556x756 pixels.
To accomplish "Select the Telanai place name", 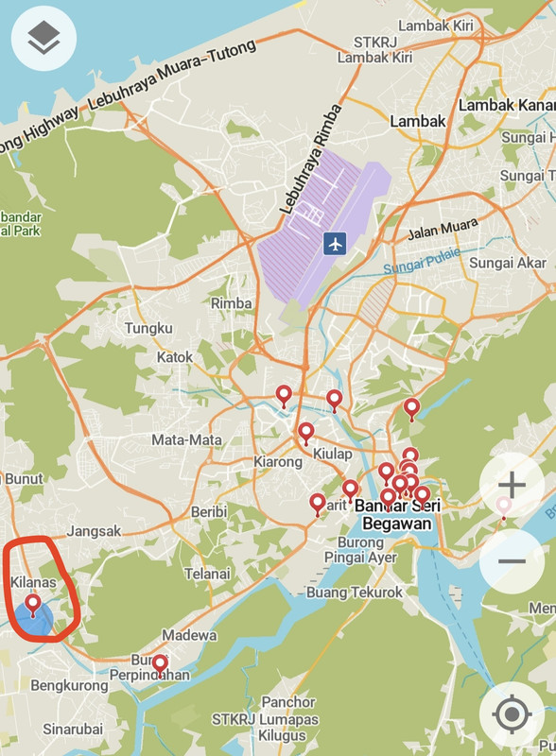I will coord(207,574).
